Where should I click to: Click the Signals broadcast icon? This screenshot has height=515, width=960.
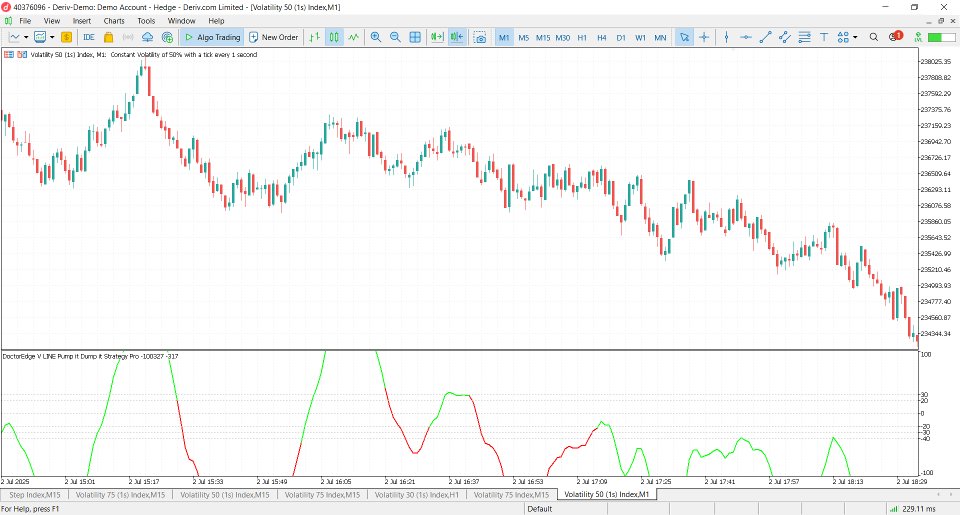point(128,37)
